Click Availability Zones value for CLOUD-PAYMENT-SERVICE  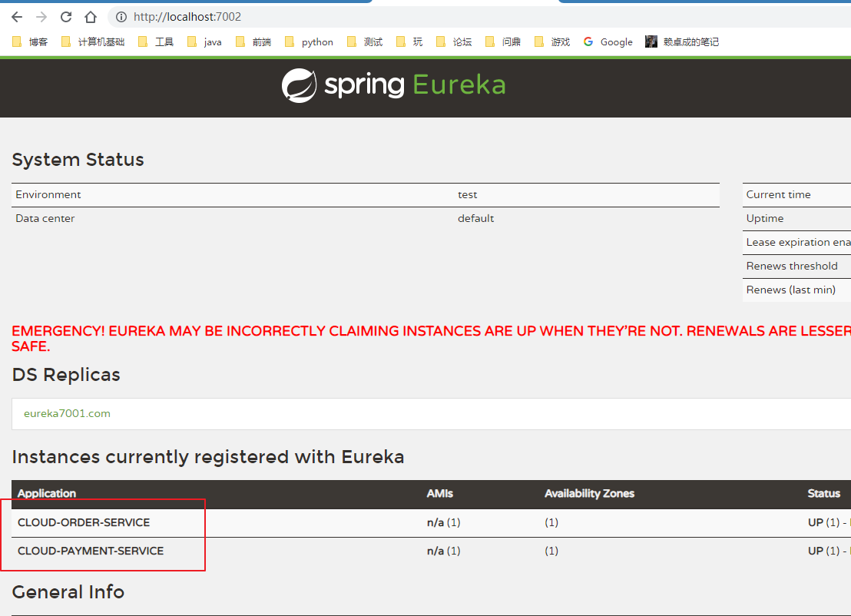point(551,551)
